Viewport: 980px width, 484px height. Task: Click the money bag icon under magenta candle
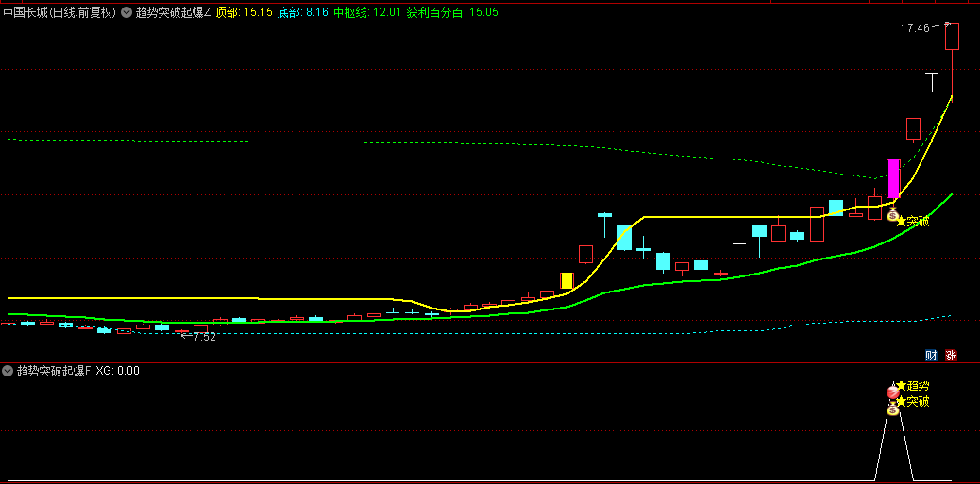click(x=892, y=214)
